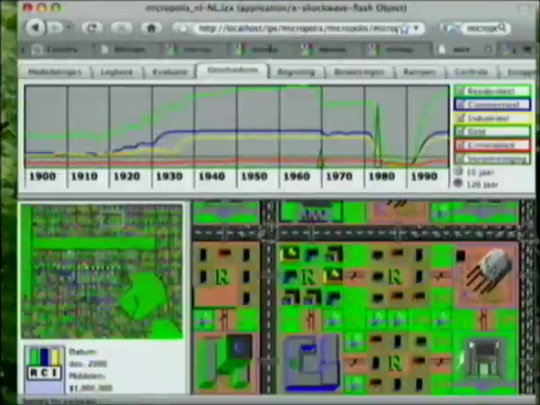Toggle the Industrial graph checkbox
Image resolution: width=540 pixels, height=405 pixels.
pyautogui.click(x=460, y=118)
